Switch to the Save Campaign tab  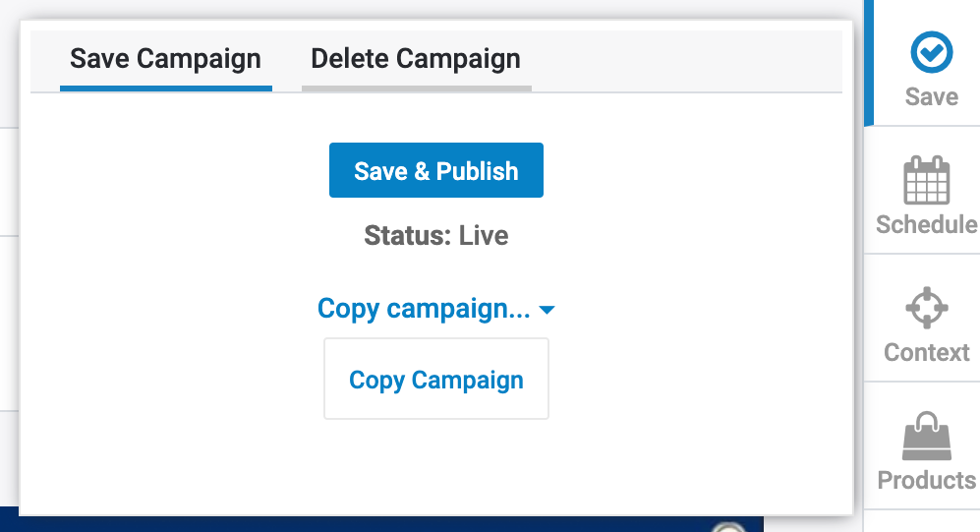[x=165, y=59]
